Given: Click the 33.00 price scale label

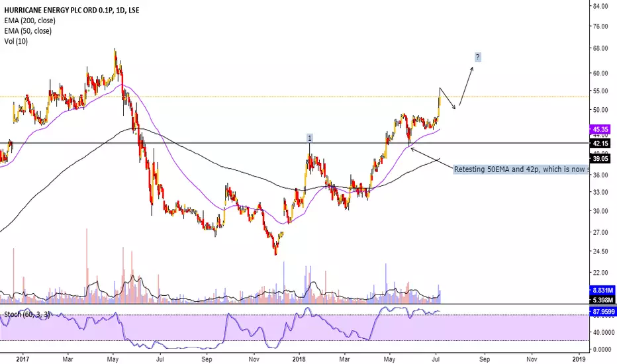Looking at the screenshot, I should [x=601, y=192].
